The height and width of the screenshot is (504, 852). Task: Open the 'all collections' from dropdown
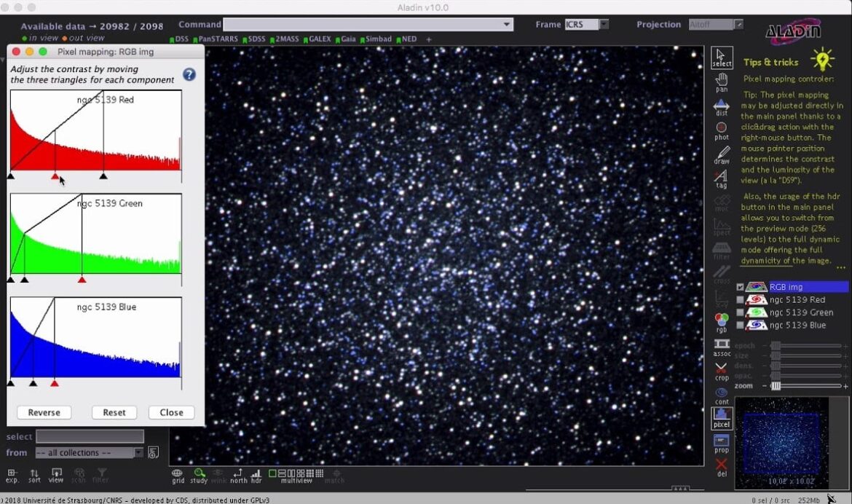pyautogui.click(x=138, y=453)
